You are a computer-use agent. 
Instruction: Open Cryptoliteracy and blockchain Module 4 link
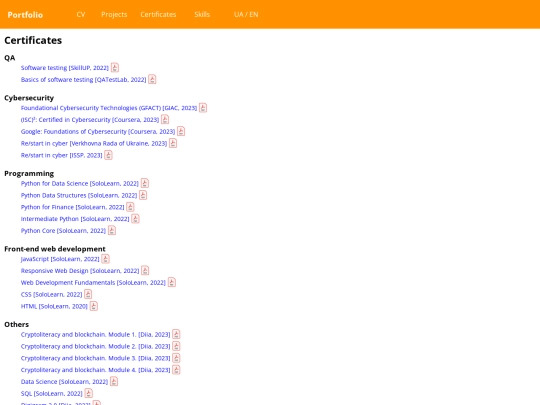[95, 370]
